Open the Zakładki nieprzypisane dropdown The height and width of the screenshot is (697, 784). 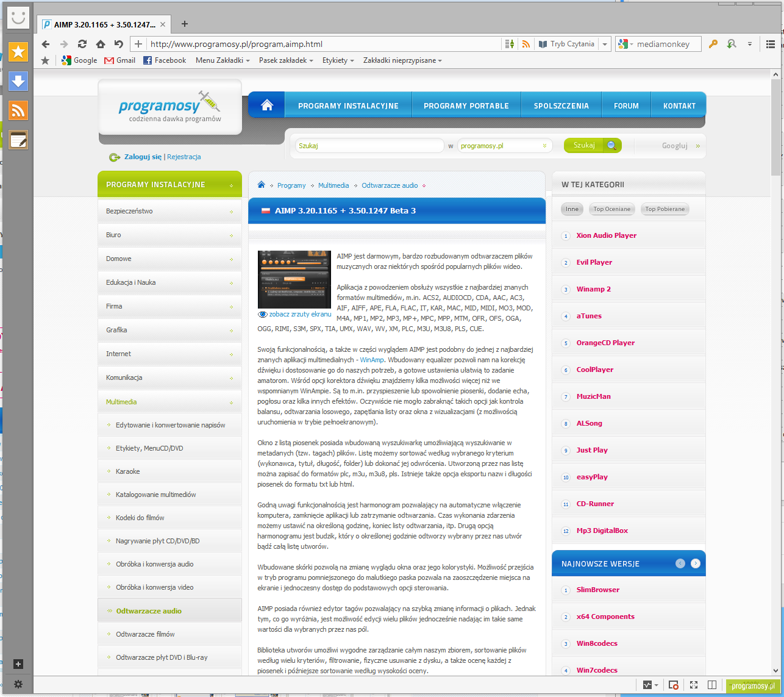coord(402,60)
